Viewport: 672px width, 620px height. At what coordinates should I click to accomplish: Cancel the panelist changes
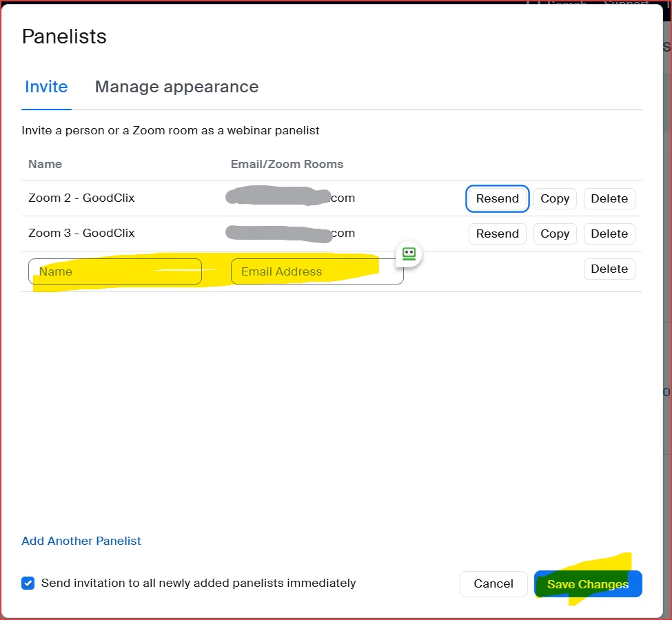click(493, 584)
